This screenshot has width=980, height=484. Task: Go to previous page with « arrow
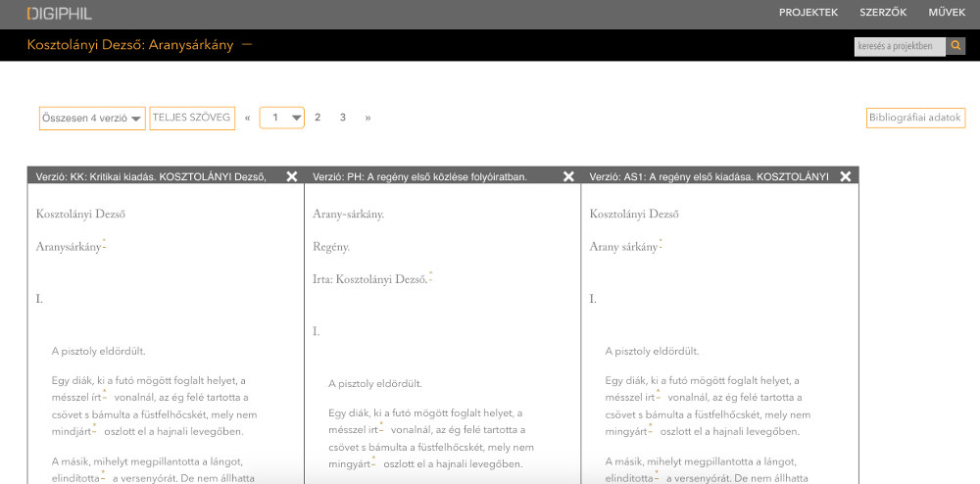pos(248,118)
